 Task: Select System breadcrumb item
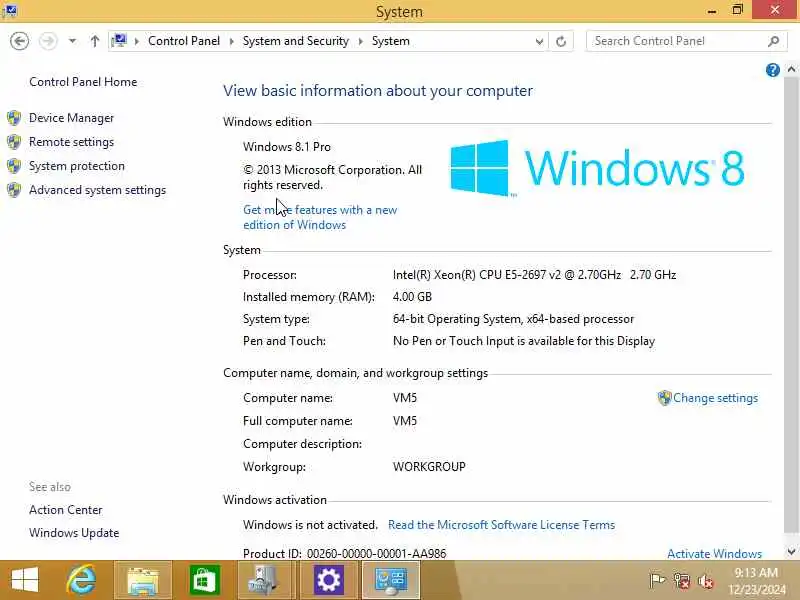point(390,41)
